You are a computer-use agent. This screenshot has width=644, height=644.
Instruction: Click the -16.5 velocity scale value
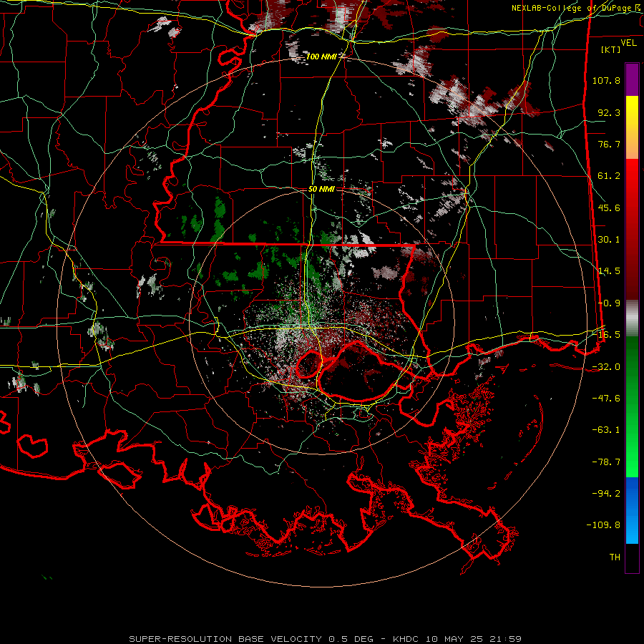click(x=606, y=335)
